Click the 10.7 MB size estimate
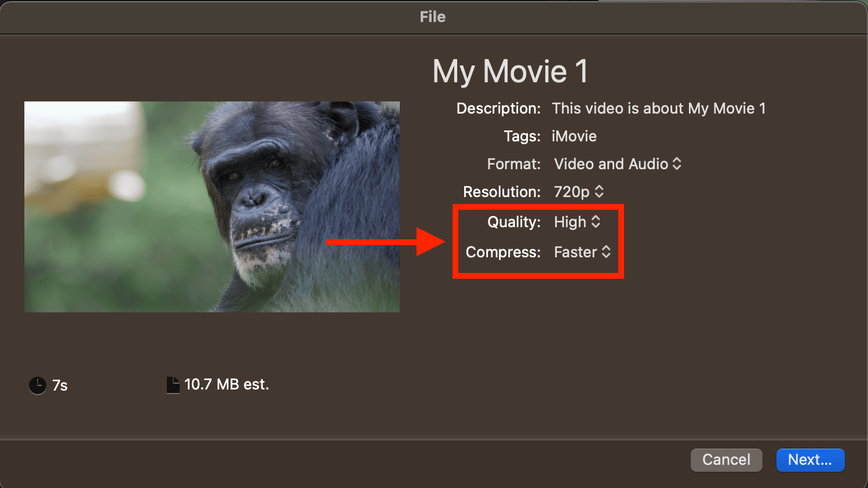This screenshot has width=868, height=488. 226,384
